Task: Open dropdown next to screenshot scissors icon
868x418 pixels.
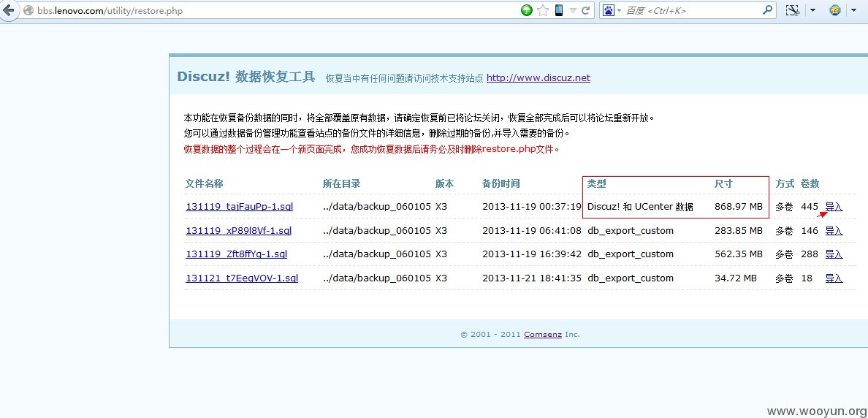Action: 812,10
